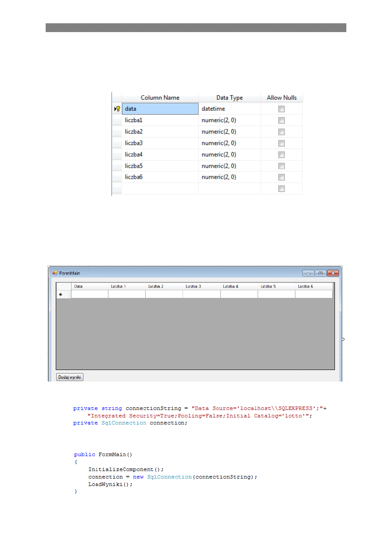
Task: Minimize the FormMain window
Action: pos(308,273)
